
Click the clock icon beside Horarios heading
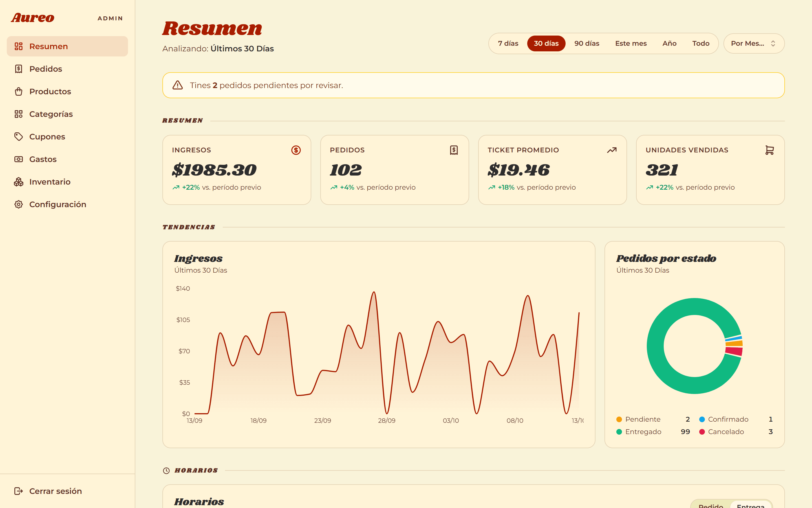(x=166, y=470)
